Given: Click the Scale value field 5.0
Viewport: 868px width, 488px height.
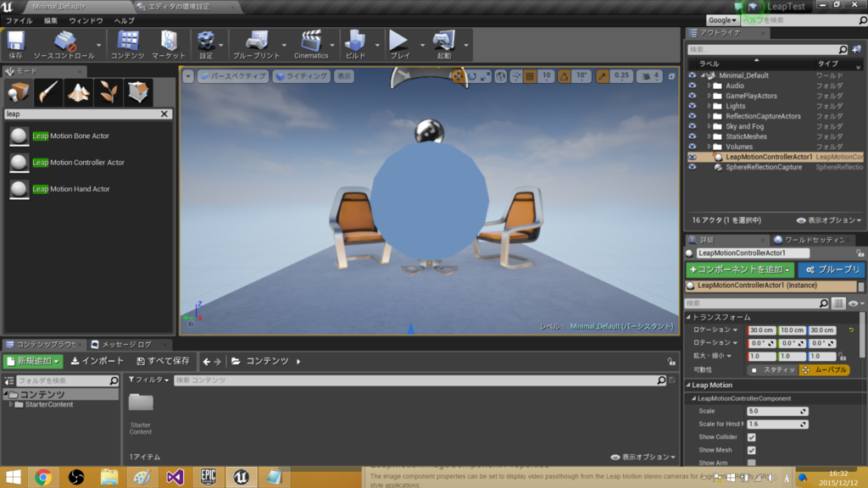Looking at the screenshot, I should pyautogui.click(x=776, y=411).
